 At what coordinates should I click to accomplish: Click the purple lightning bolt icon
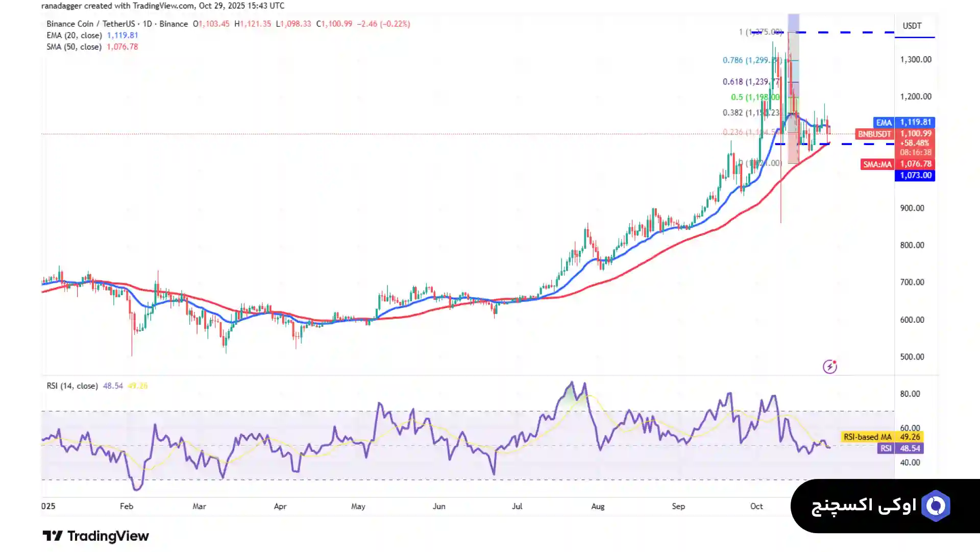[829, 366]
